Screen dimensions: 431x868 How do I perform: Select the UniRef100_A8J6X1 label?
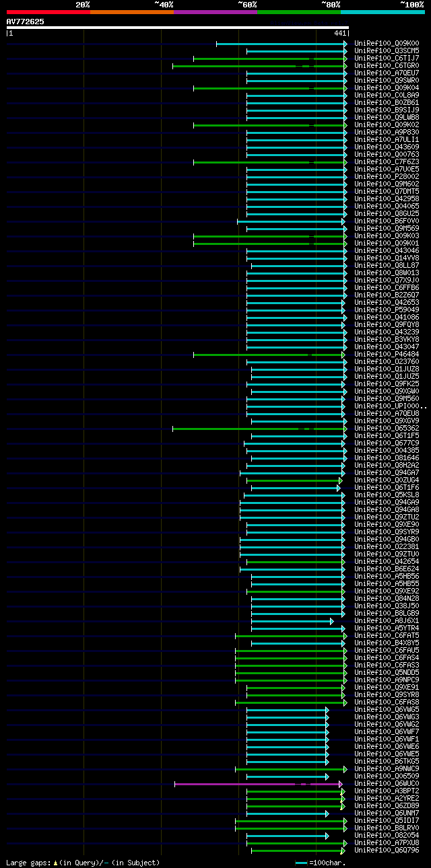click(x=387, y=620)
